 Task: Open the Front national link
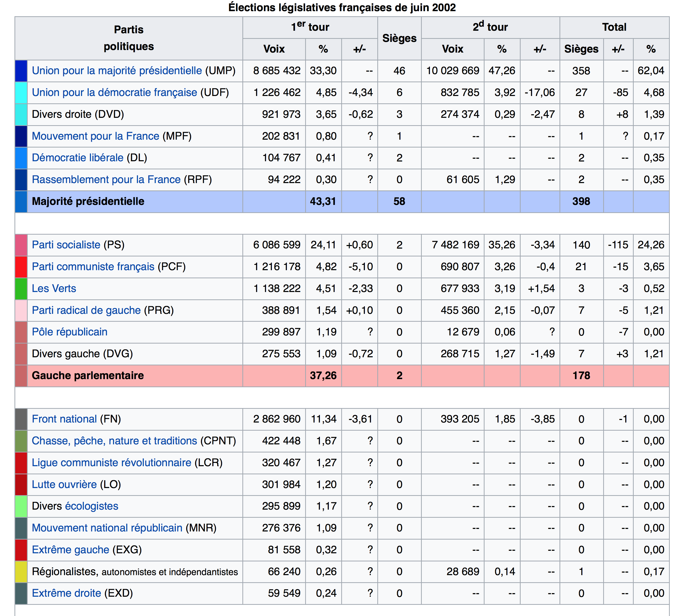point(64,419)
